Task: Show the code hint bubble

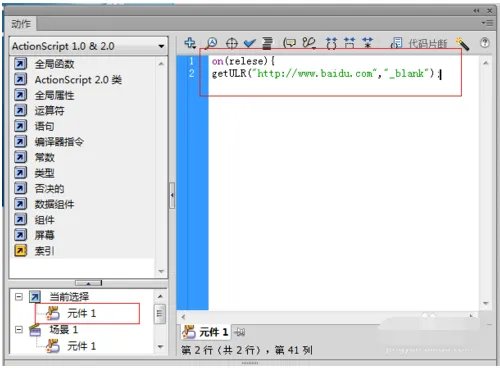Action: [x=289, y=43]
